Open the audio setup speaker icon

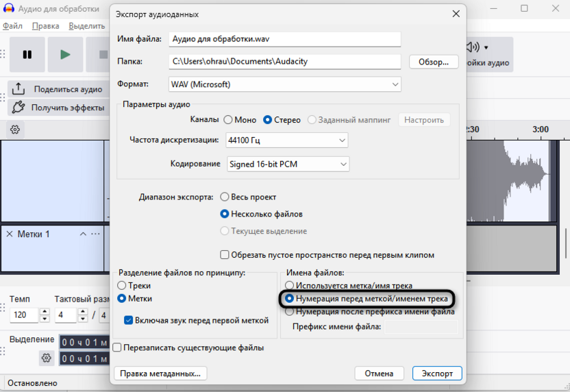pyautogui.click(x=473, y=47)
